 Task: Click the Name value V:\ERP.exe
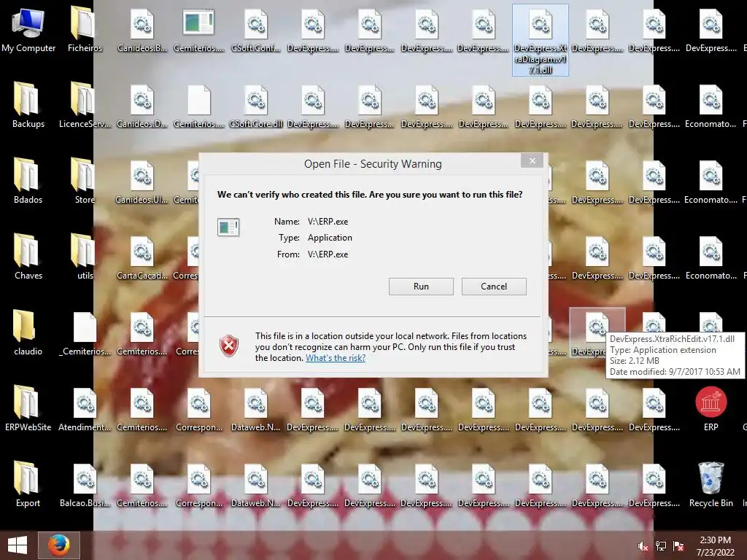(328, 222)
